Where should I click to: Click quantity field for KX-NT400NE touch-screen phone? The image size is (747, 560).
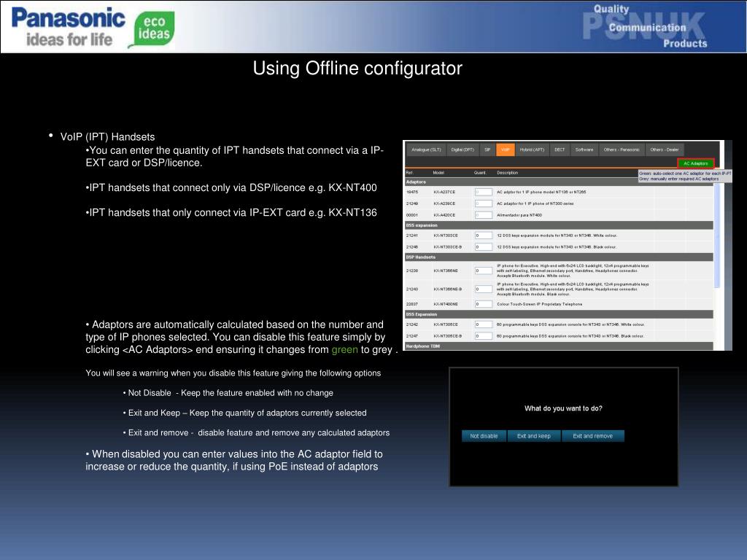483,304
